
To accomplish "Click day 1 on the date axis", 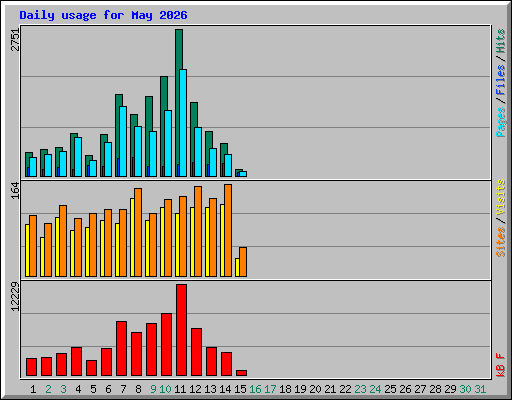I will (33, 389).
